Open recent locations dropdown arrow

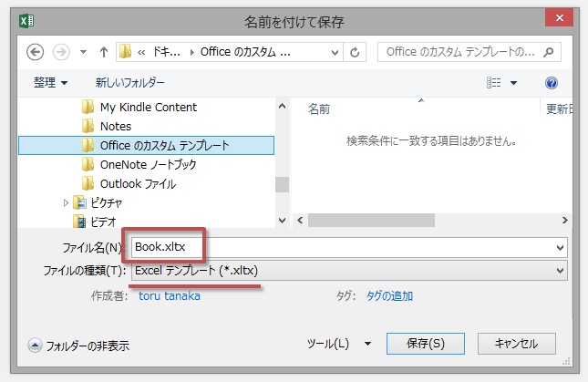point(83,52)
